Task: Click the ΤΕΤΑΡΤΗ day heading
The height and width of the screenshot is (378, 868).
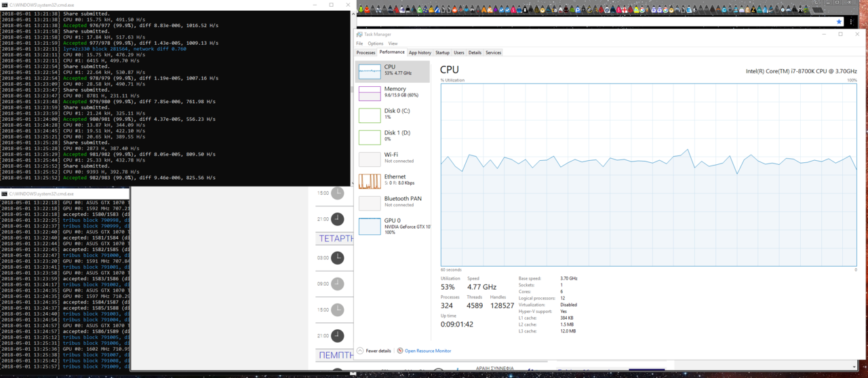Action: 336,238
